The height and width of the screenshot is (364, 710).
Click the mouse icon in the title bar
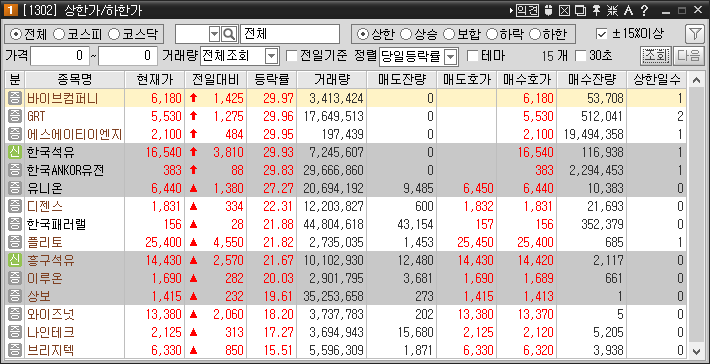tap(548, 10)
